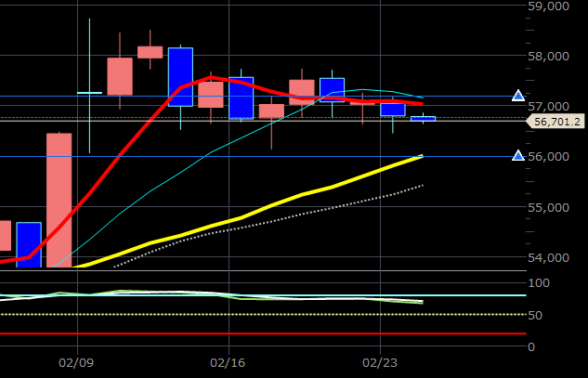Click the tall pink candlestick before 02/09
The image size is (588, 378).
[x=59, y=200]
